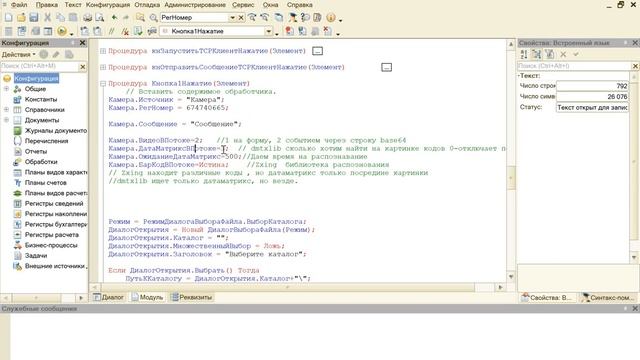Expand the Справочники tree node

tap(6, 109)
